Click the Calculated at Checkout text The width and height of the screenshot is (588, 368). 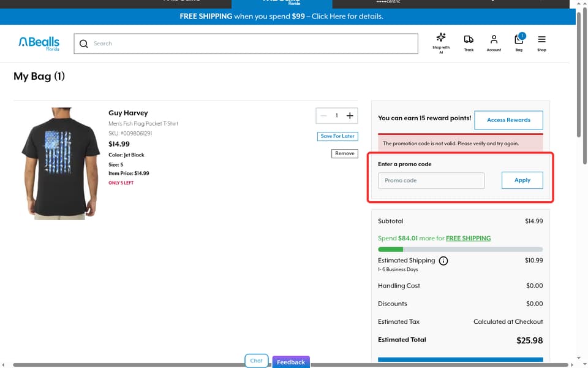click(x=508, y=321)
